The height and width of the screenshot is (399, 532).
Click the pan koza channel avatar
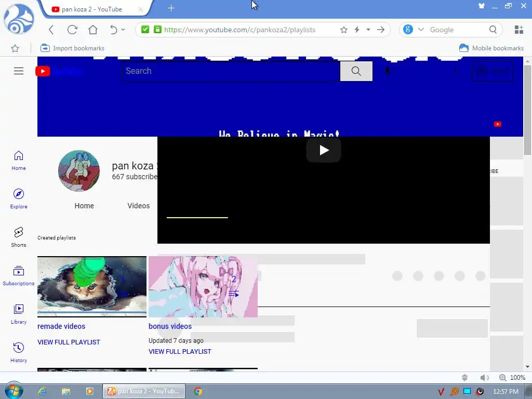[79, 171]
